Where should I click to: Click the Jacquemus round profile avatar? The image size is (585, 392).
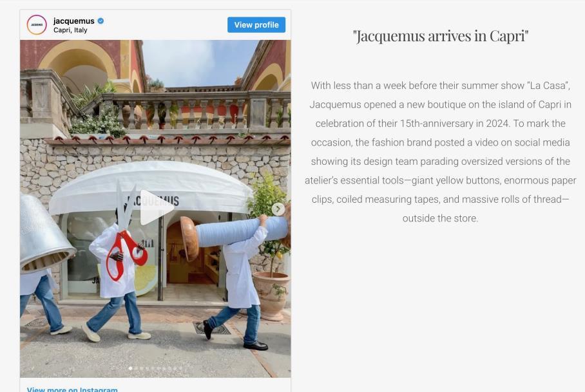click(x=37, y=24)
